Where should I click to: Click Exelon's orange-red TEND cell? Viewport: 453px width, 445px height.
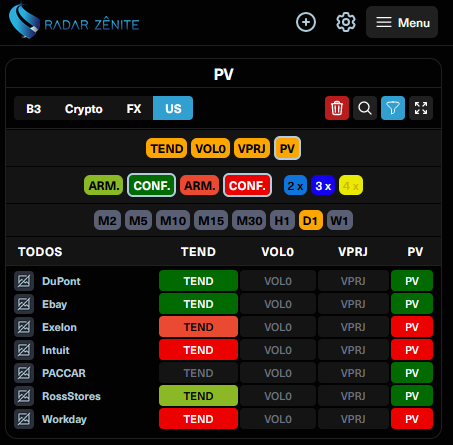click(x=198, y=327)
